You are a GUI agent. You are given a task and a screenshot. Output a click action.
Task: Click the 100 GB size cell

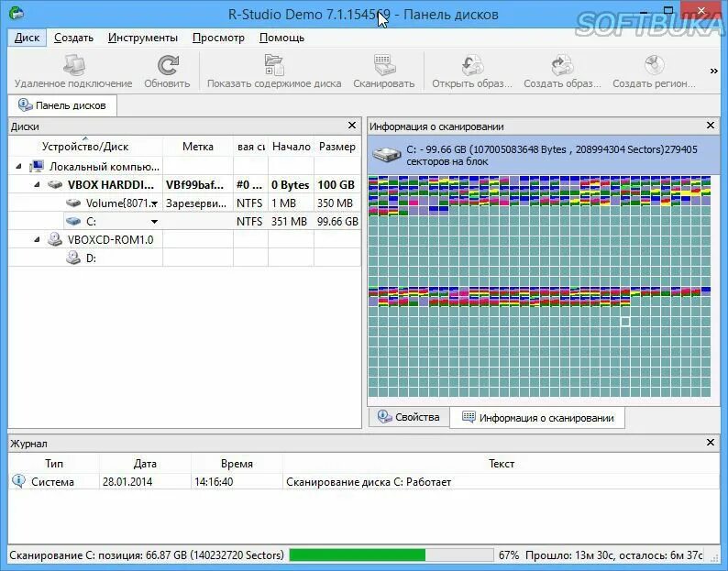pos(337,185)
